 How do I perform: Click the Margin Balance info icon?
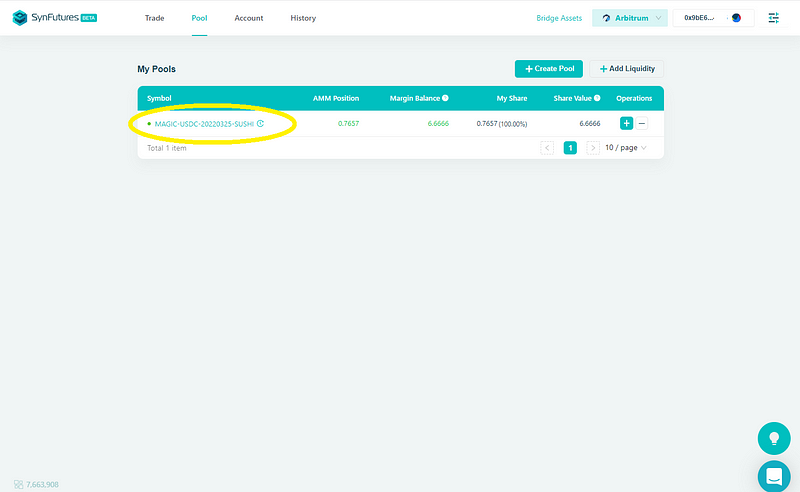coord(445,98)
